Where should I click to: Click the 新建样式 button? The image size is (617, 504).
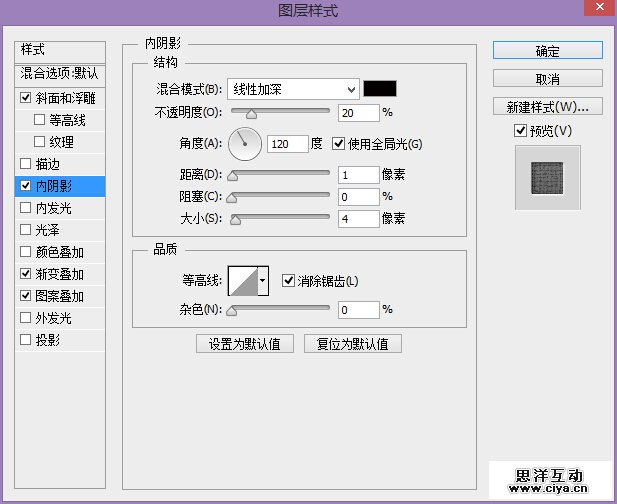click(547, 106)
